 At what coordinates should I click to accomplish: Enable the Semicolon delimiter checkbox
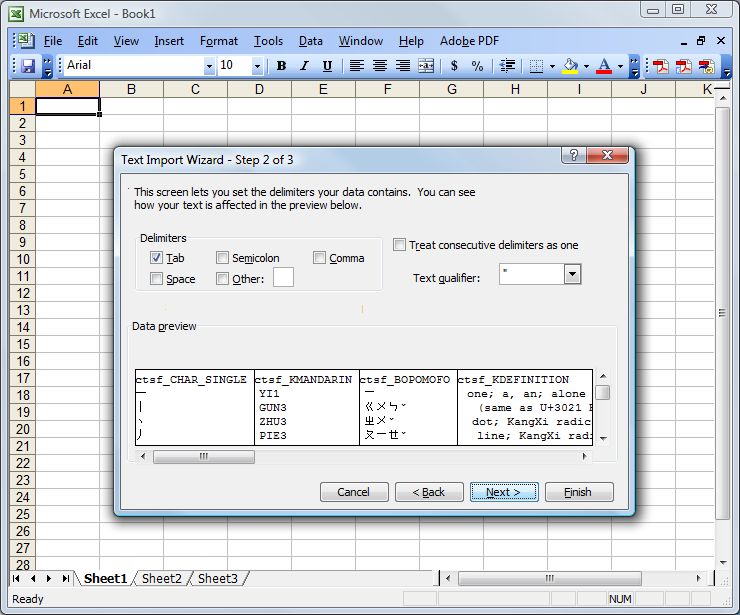point(222,257)
